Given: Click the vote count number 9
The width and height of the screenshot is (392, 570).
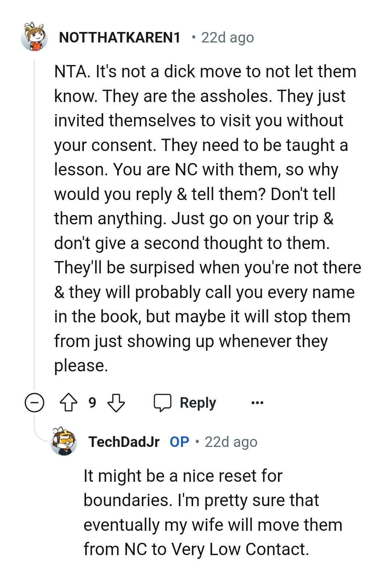Looking at the screenshot, I should coord(92,403).
